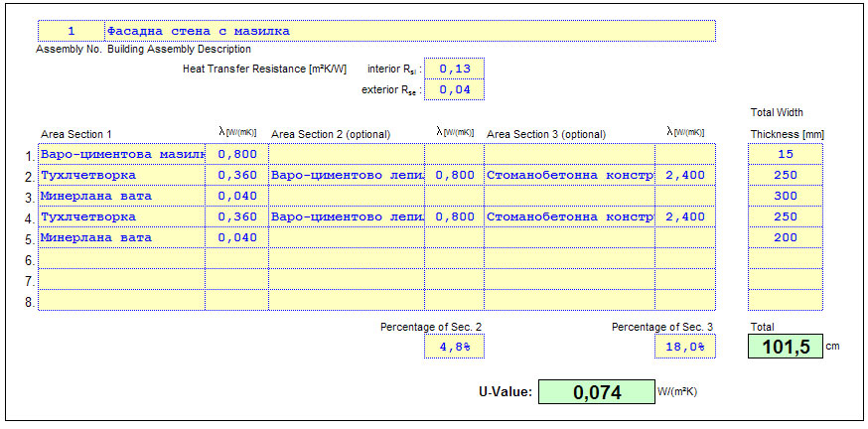
Task: Select the U-Value result 0,074
Action: [x=595, y=392]
